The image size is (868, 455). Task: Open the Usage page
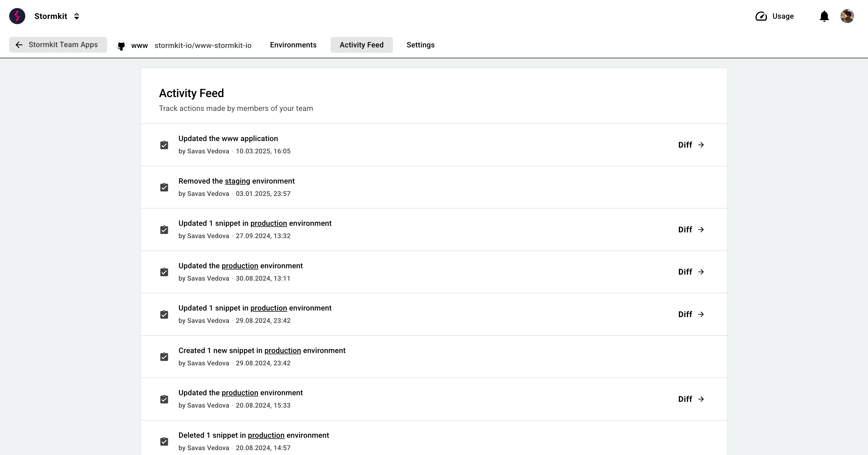pyautogui.click(x=774, y=16)
